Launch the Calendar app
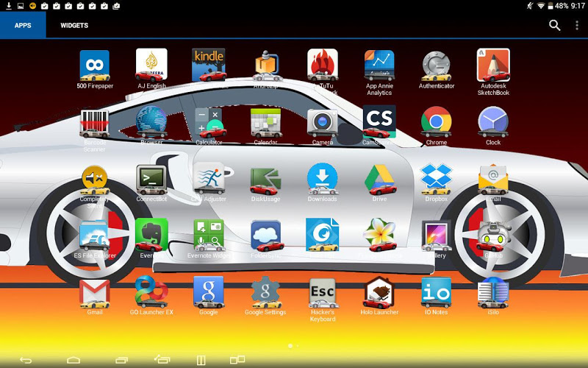The image size is (588, 368). click(266, 122)
